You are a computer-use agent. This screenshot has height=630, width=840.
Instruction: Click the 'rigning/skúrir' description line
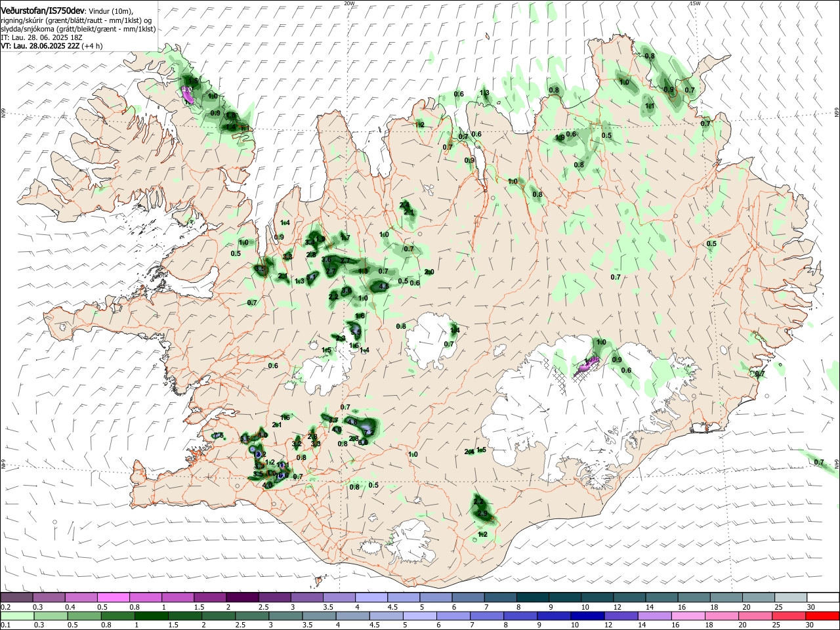(x=76, y=20)
